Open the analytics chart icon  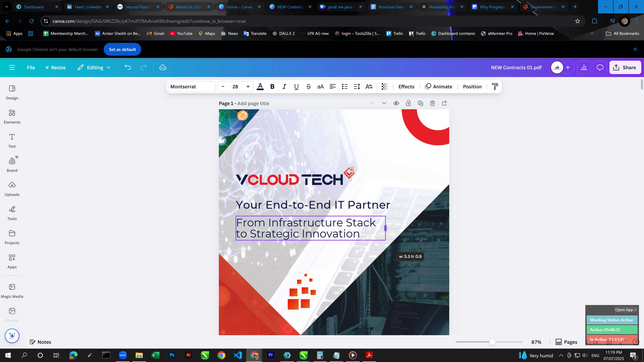click(584, 67)
